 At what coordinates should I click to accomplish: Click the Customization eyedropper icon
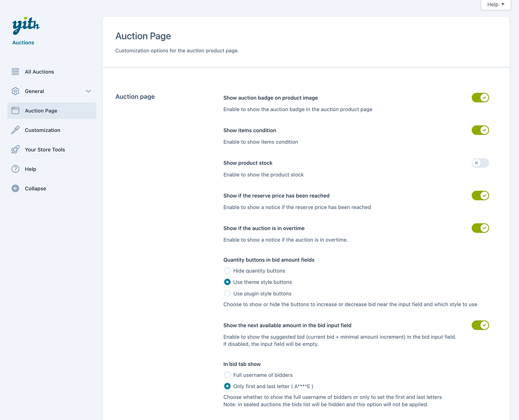click(15, 130)
